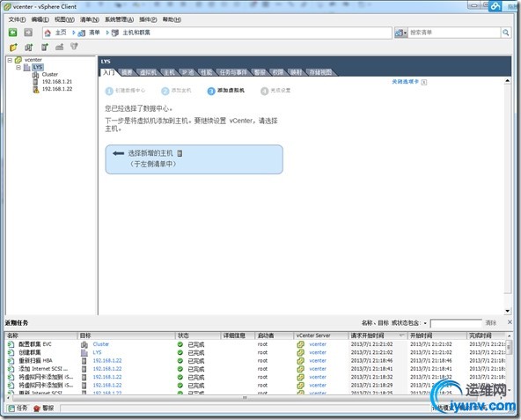Switch to the 映射 tab
This screenshot has height=420, width=521.
pyautogui.click(x=296, y=72)
